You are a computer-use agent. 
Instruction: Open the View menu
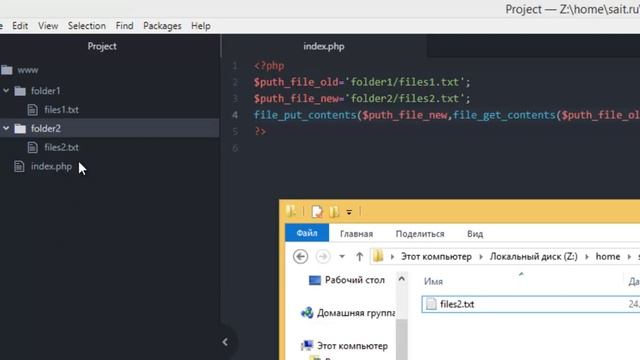coord(48,26)
